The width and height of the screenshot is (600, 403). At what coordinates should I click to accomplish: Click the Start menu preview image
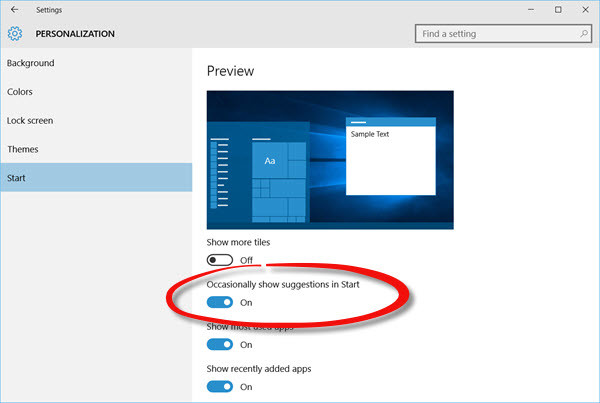tap(330, 160)
